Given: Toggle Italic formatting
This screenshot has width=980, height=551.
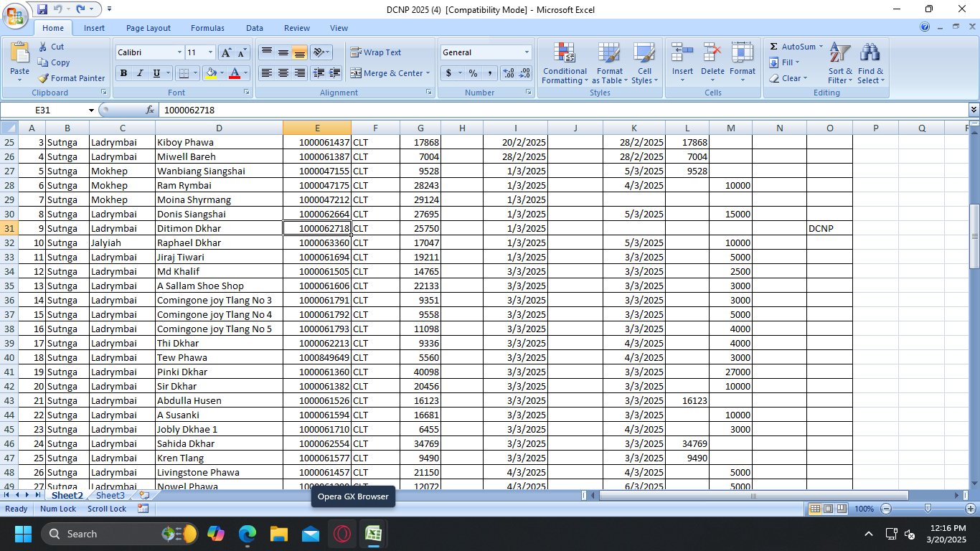Looking at the screenshot, I should tap(140, 73).
